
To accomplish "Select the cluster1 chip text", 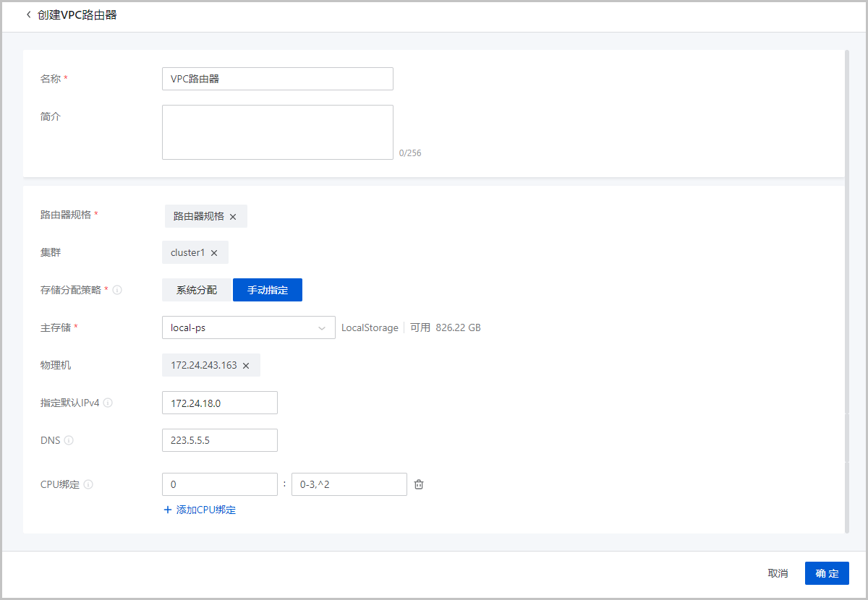I will [188, 253].
